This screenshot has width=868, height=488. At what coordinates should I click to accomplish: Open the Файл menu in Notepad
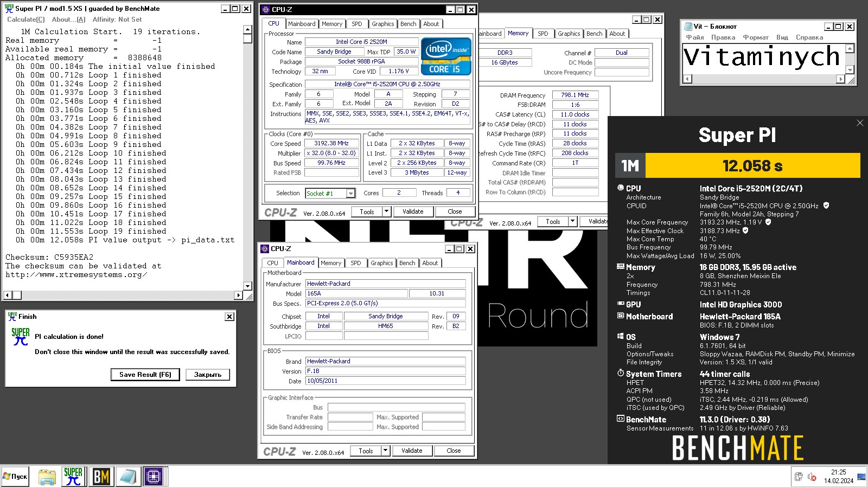click(x=695, y=37)
